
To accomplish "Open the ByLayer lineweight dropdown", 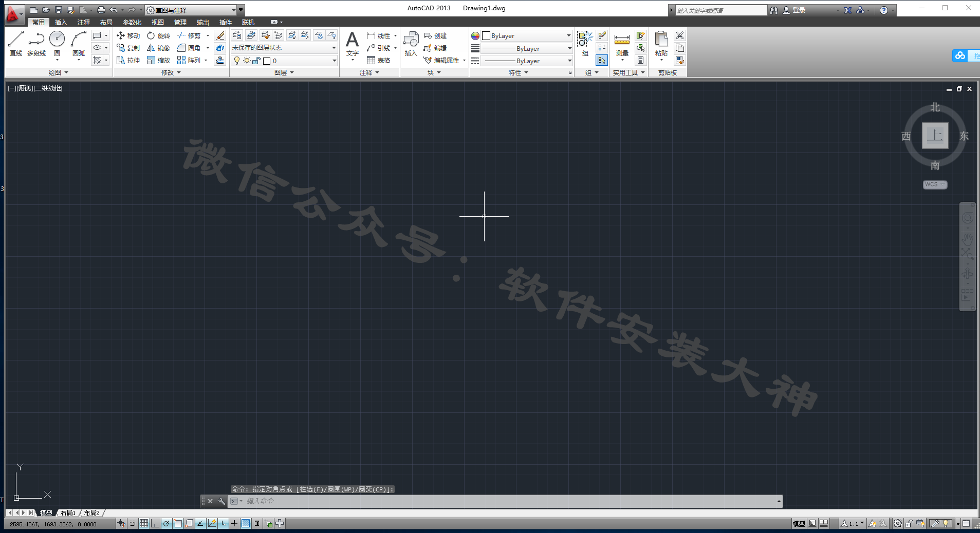I will click(x=527, y=48).
